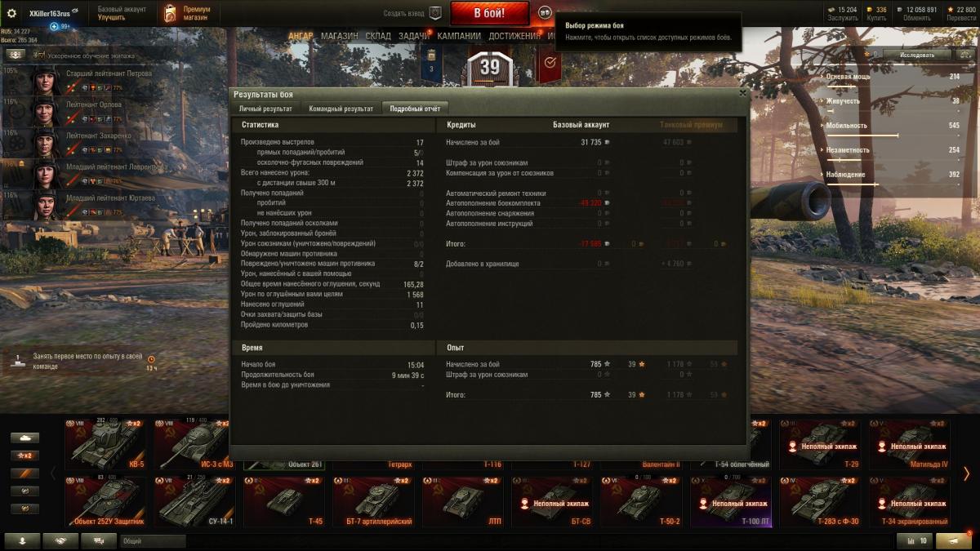Open the ЗАДАЧИ menu tab
Screen dimensions: 980x551
[414, 36]
